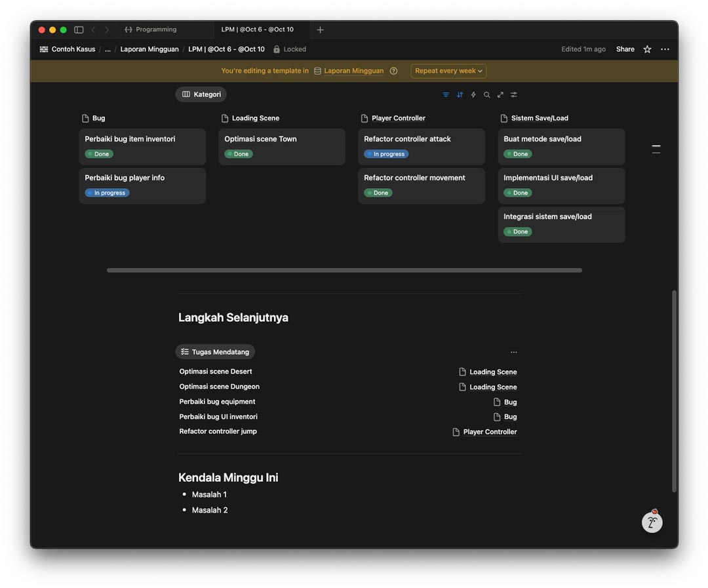The height and width of the screenshot is (588, 708).
Task: Open the Repeat every week dropdown
Action: pyautogui.click(x=448, y=71)
